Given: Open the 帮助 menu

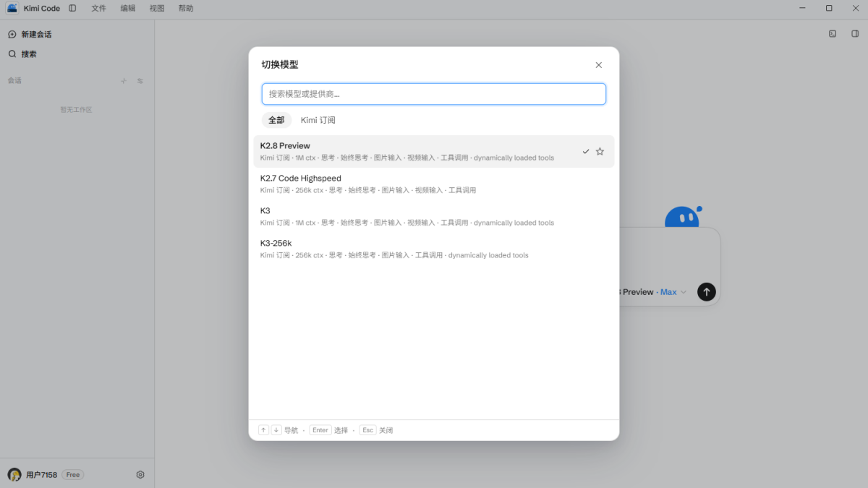Looking at the screenshot, I should click(186, 9).
